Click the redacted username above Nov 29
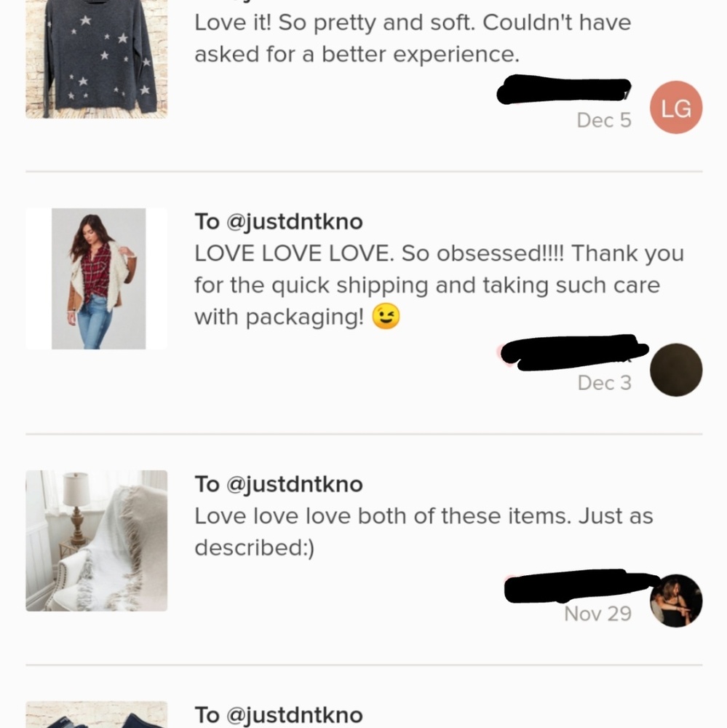The image size is (727, 728). click(581, 587)
